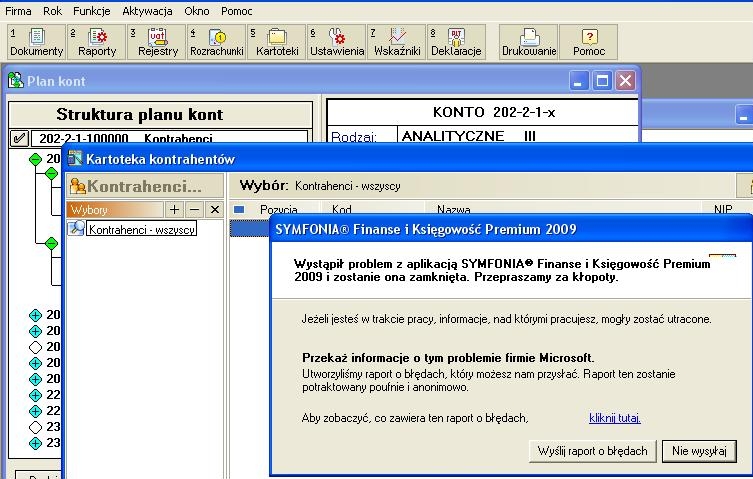
Task: Click the Kontrahenci... panel header
Action: point(145,186)
